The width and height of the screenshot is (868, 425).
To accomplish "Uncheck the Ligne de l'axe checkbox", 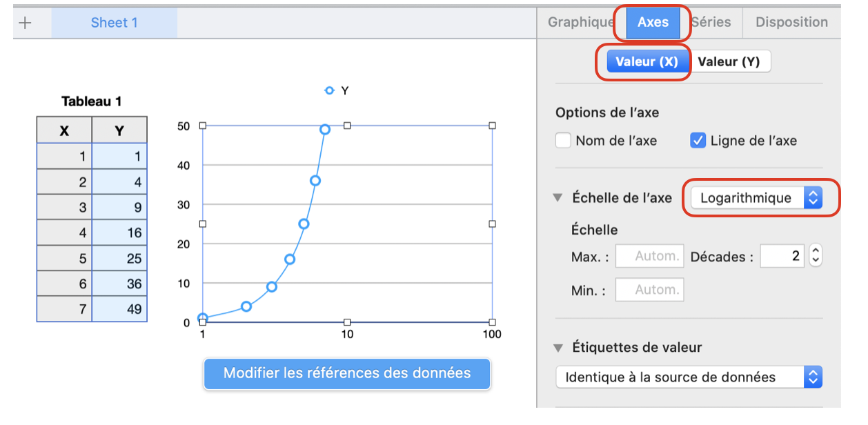I will (698, 141).
